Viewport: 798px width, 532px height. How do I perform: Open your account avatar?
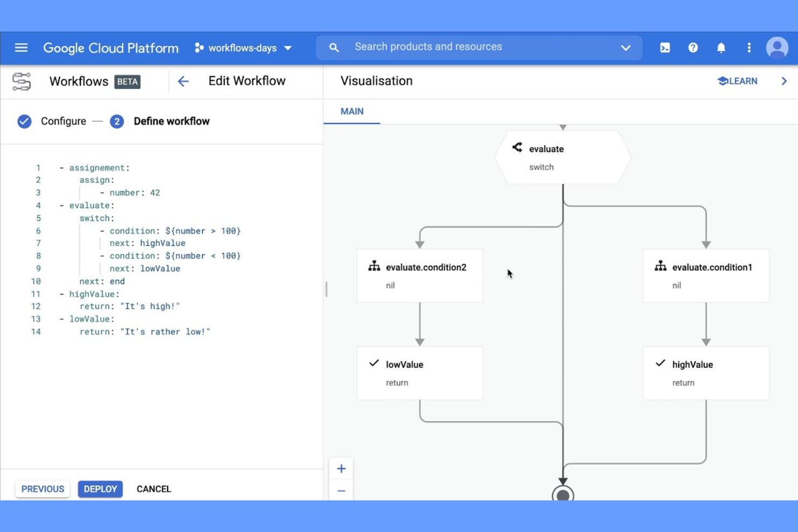pos(776,48)
